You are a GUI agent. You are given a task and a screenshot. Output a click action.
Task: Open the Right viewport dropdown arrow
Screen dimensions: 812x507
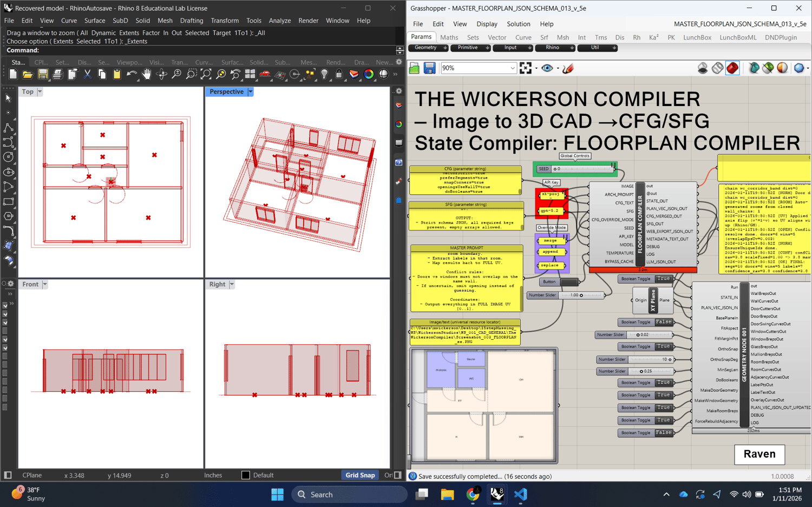[x=232, y=285]
